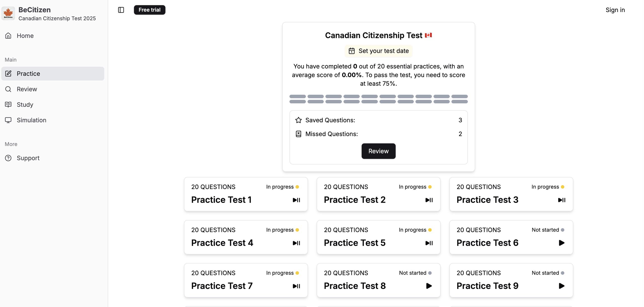Start Practice Test 6 with play icon
This screenshot has height=307, width=644.
(561, 243)
